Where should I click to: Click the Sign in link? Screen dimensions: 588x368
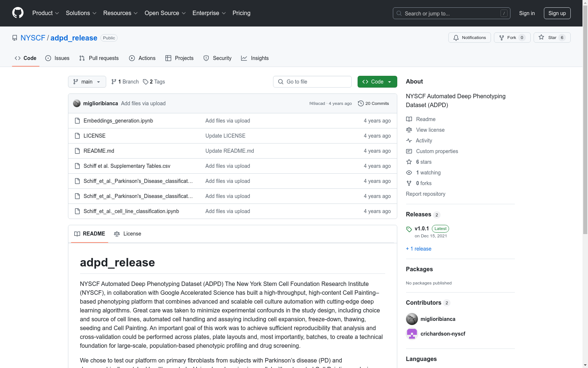coord(527,13)
